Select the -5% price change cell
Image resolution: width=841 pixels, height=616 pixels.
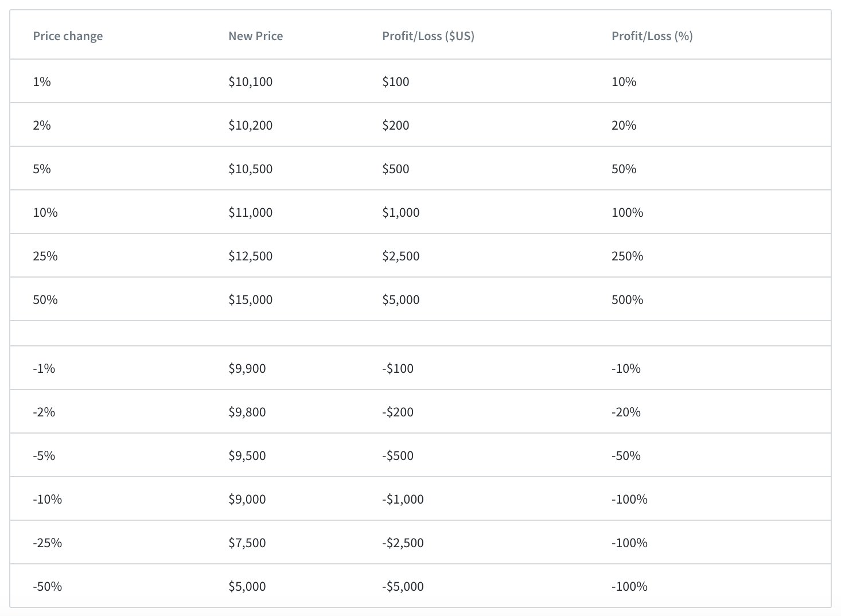(44, 456)
